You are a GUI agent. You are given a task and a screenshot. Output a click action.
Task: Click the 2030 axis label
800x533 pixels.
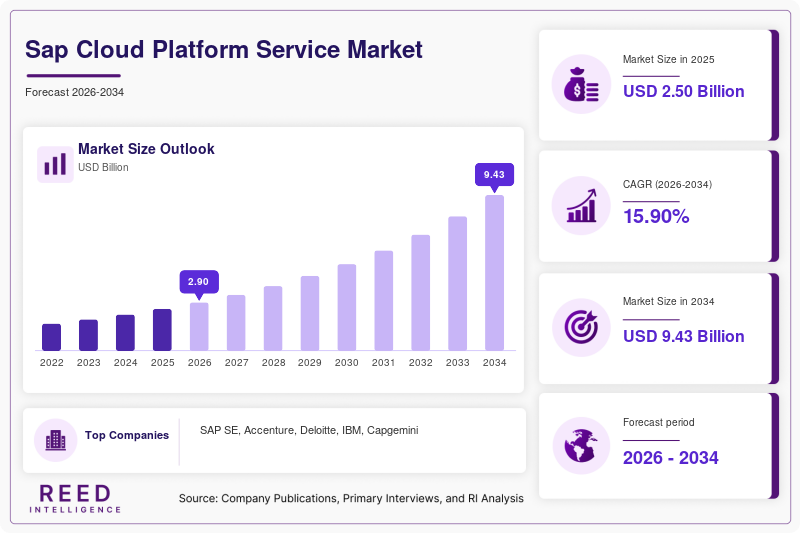click(346, 363)
